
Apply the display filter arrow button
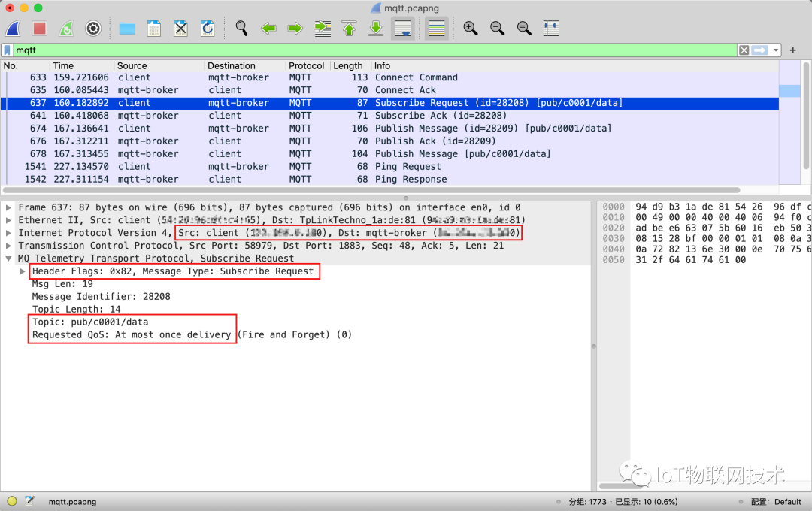pos(759,50)
